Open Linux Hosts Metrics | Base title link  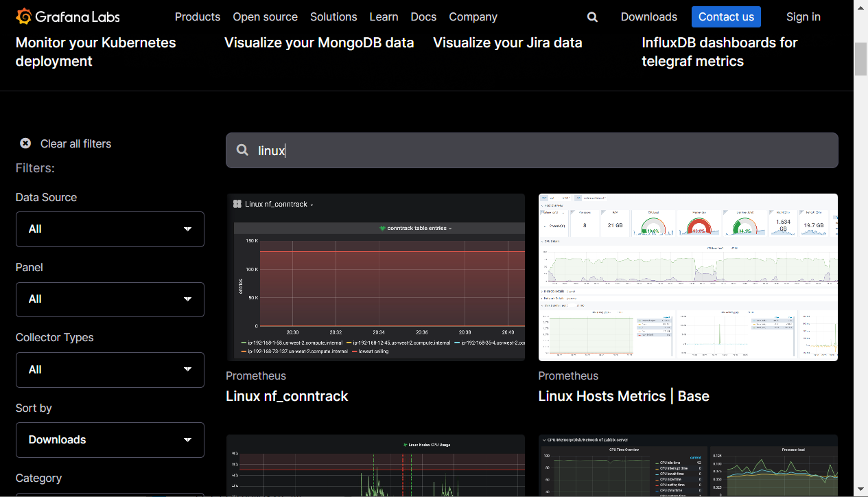(623, 396)
